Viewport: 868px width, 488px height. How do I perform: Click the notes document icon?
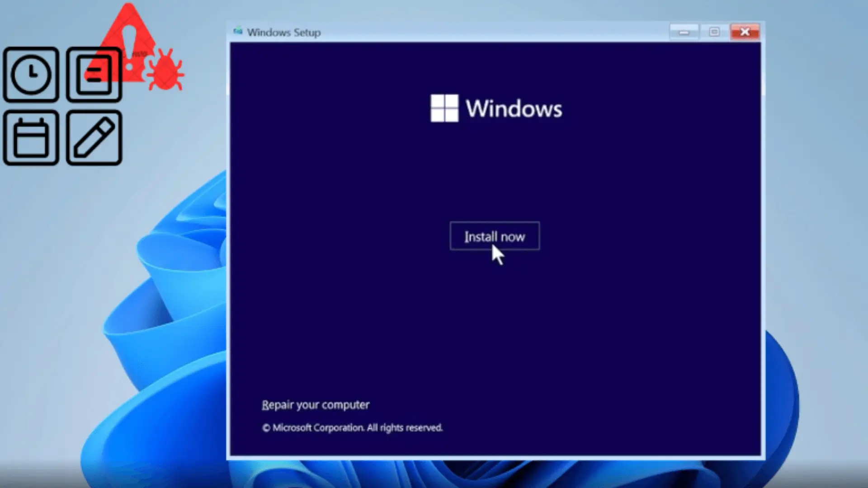tap(94, 75)
